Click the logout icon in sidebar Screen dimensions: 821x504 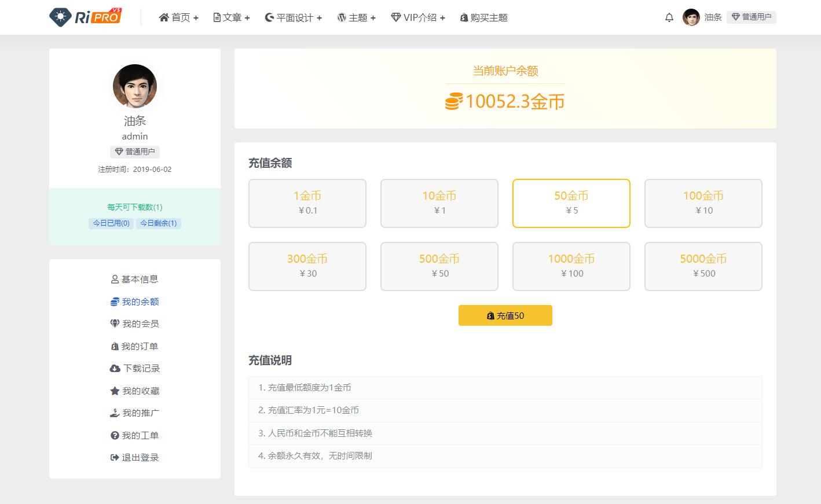tap(115, 458)
